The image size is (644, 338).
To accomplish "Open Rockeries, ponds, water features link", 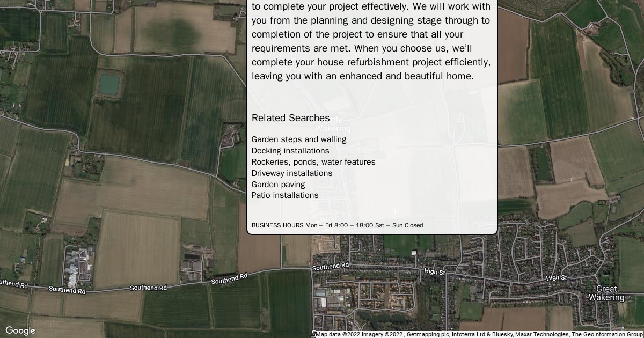I will tap(313, 162).
